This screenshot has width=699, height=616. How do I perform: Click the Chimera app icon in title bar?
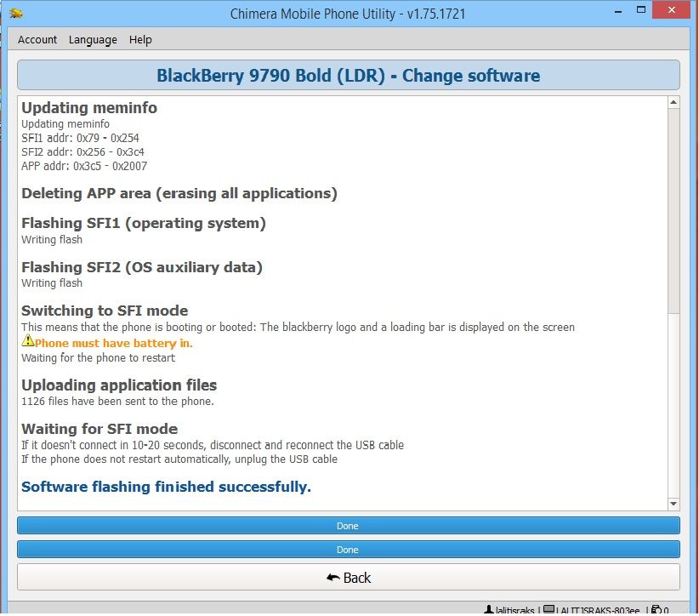pos(15,14)
